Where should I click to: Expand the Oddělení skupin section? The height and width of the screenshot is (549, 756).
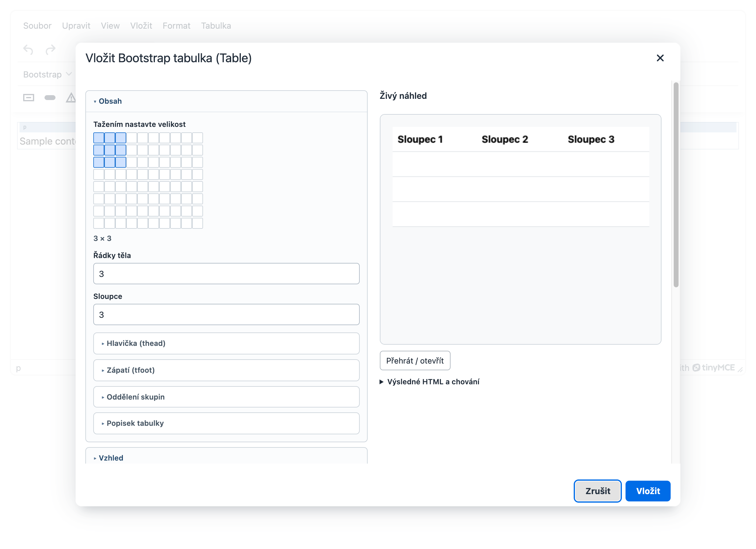pyautogui.click(x=226, y=396)
